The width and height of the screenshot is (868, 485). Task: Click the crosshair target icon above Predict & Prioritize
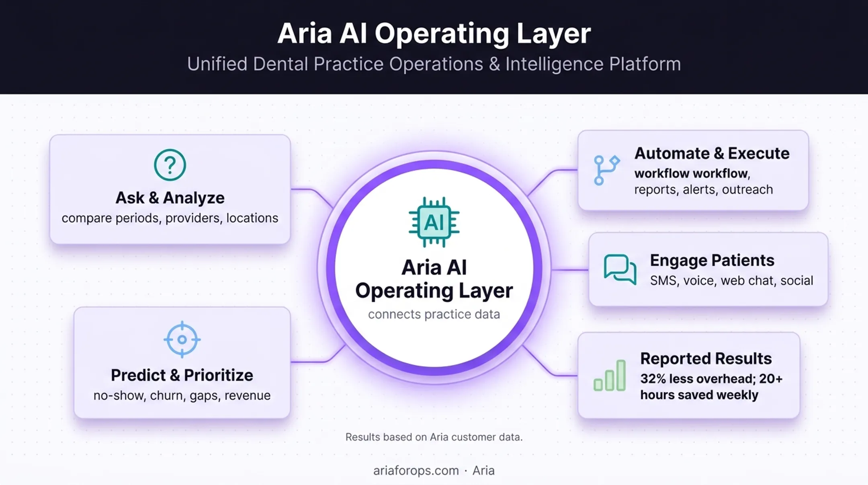tap(182, 339)
